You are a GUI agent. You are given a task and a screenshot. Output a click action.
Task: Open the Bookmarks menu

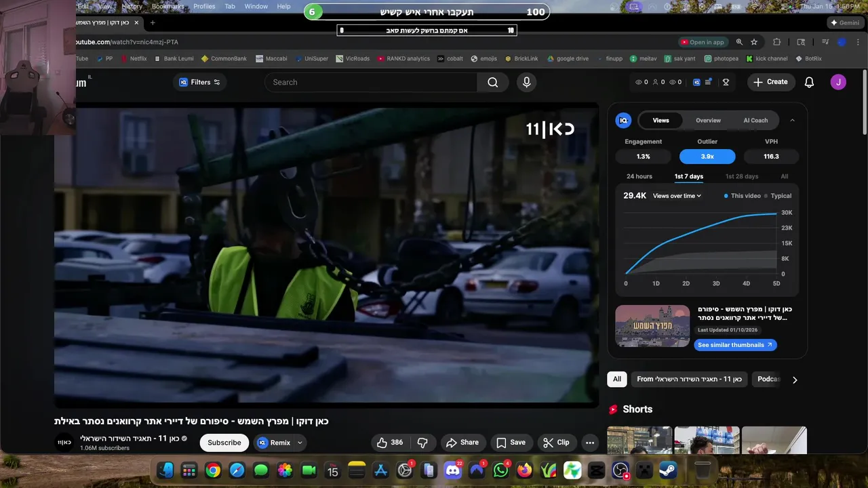pos(167,6)
